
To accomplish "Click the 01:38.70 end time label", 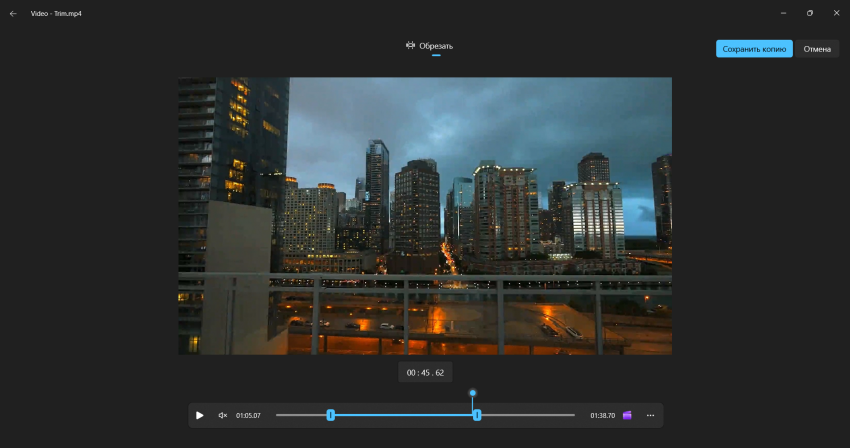I will 602,415.
